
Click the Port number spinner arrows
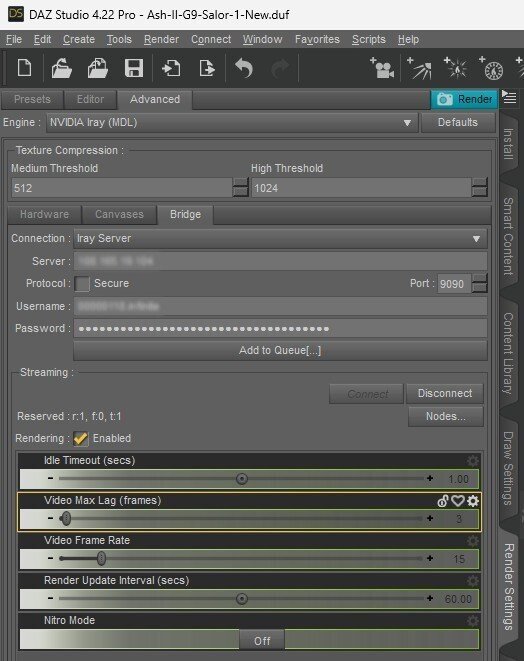click(479, 283)
